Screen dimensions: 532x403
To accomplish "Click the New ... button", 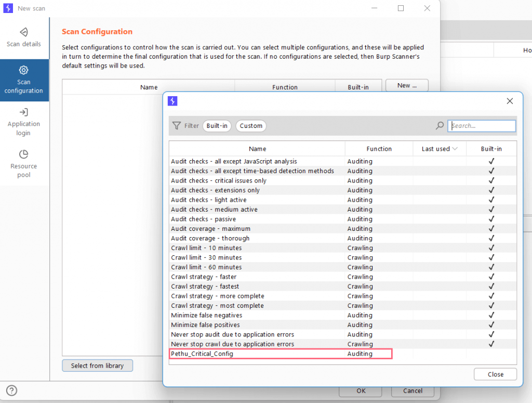I will (407, 86).
